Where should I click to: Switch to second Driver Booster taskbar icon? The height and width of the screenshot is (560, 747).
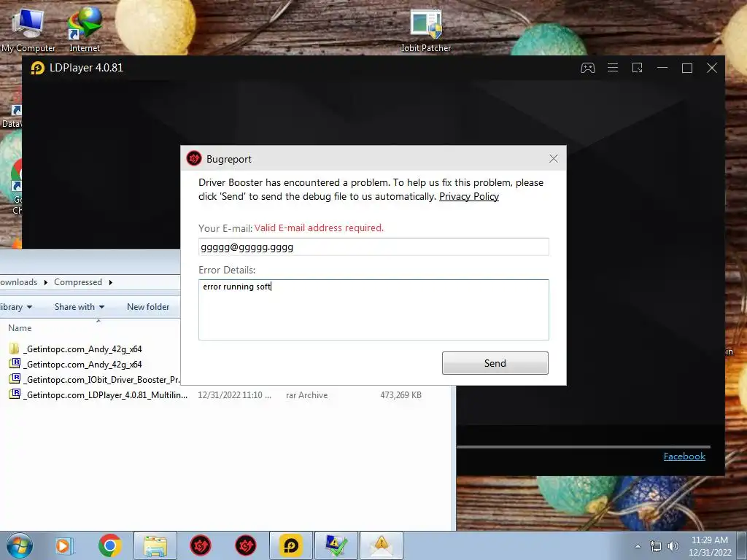246,545
